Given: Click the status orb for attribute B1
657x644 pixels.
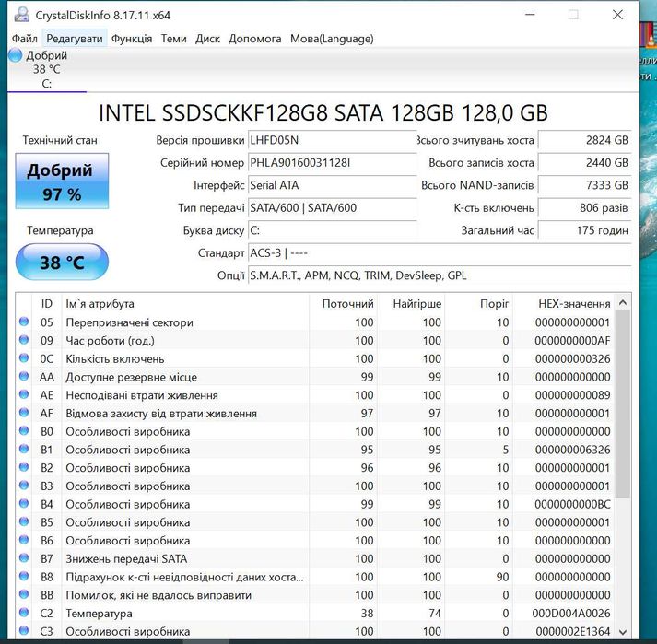Looking at the screenshot, I should point(24,449).
